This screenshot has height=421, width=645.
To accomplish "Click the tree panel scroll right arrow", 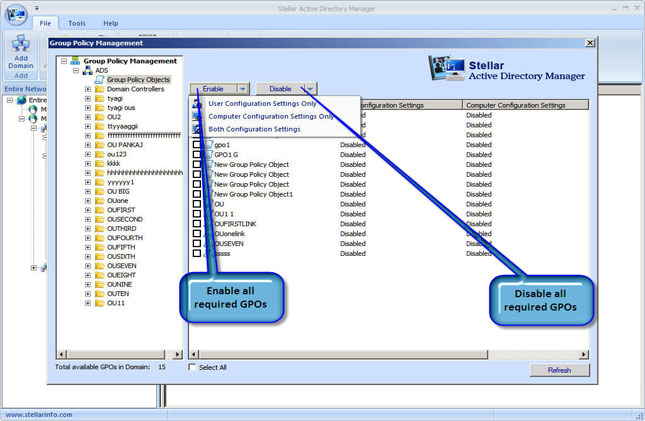I will [x=177, y=354].
